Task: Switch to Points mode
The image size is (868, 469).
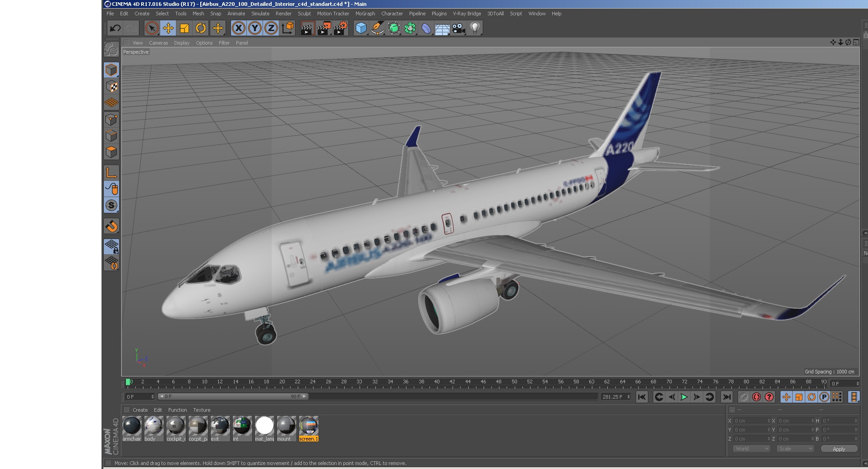Action: point(111,120)
